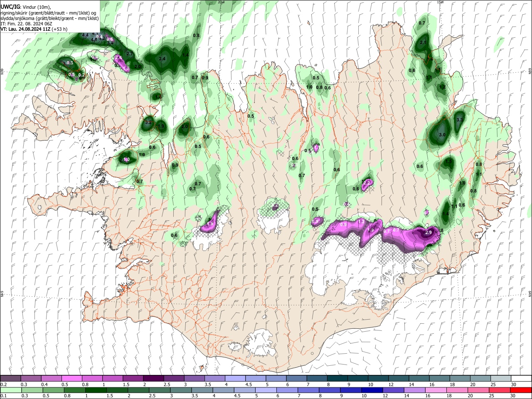Click the '0.1' label in the legend
The height and width of the screenshot is (399, 532).
(x=3, y=396)
